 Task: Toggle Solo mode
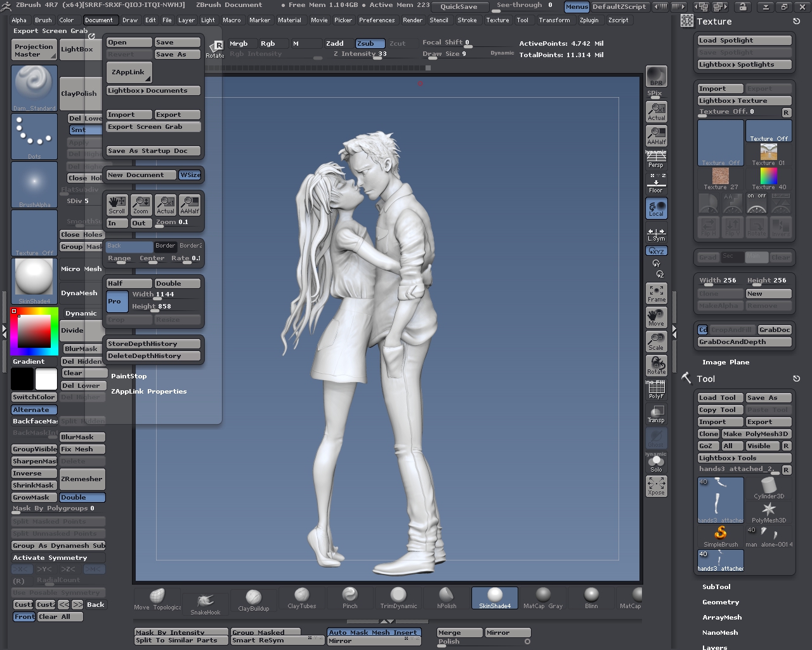tap(656, 463)
